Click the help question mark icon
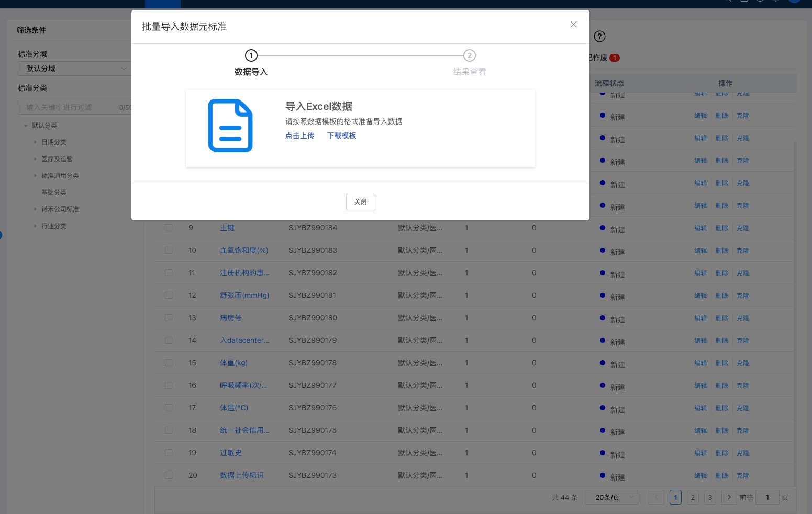The width and height of the screenshot is (812, 514). (x=599, y=37)
